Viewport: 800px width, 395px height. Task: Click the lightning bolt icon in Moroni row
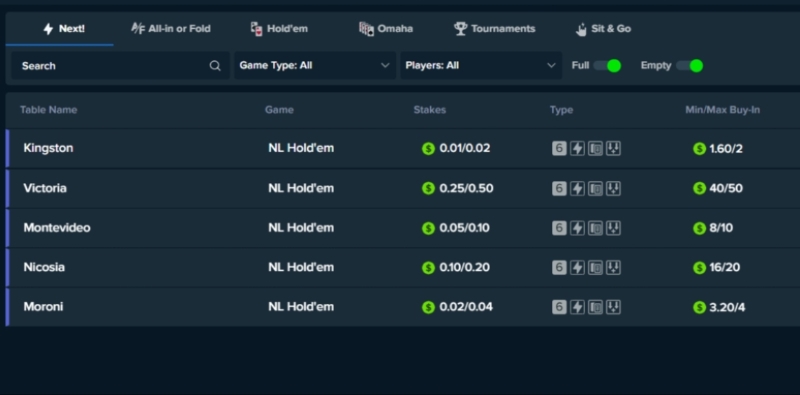point(577,307)
